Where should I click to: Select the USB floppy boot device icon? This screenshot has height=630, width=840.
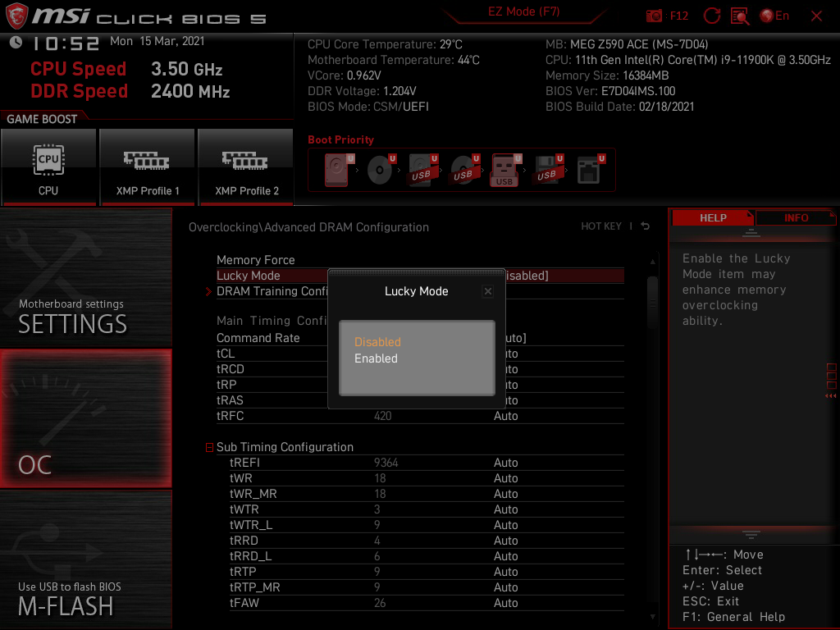(548, 171)
